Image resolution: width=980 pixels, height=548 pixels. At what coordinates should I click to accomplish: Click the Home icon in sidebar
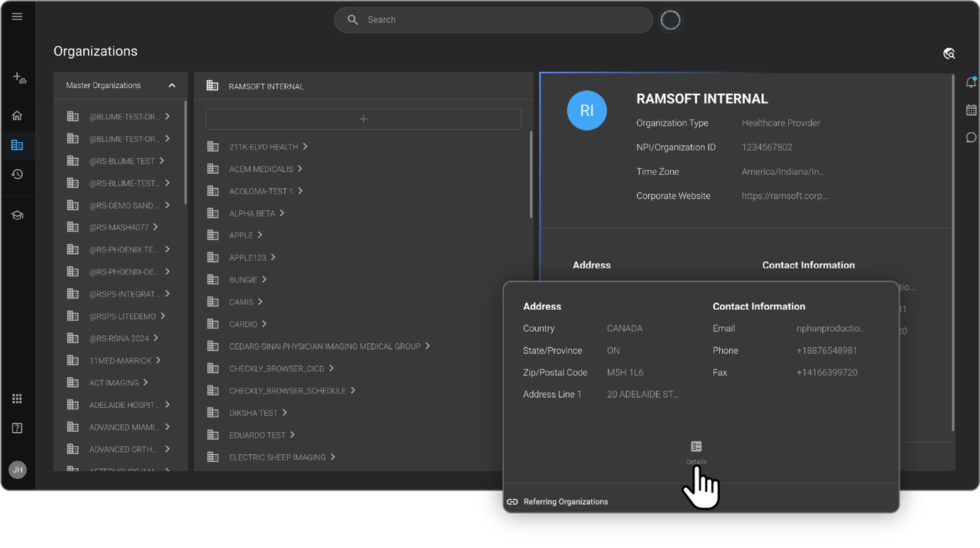pyautogui.click(x=17, y=115)
